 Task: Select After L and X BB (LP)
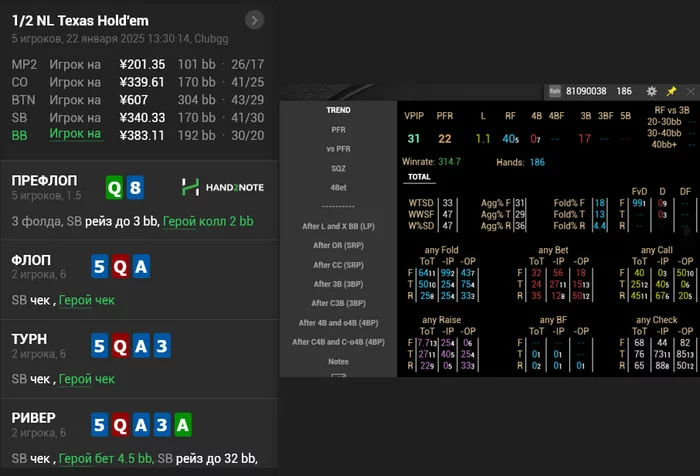[x=338, y=226]
